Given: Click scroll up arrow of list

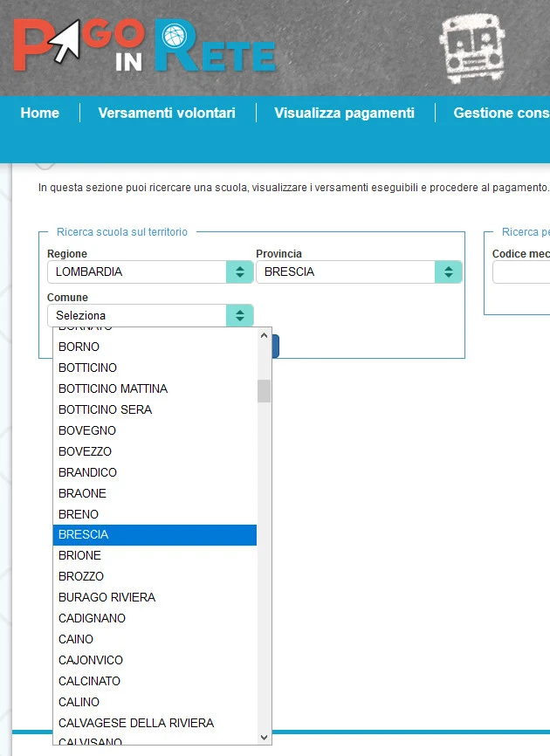Looking at the screenshot, I should tap(265, 335).
